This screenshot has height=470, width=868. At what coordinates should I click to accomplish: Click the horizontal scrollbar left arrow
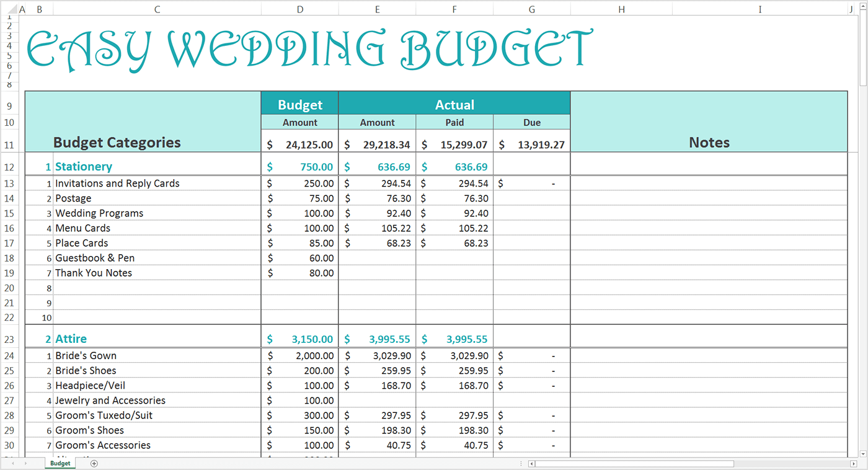point(531,463)
